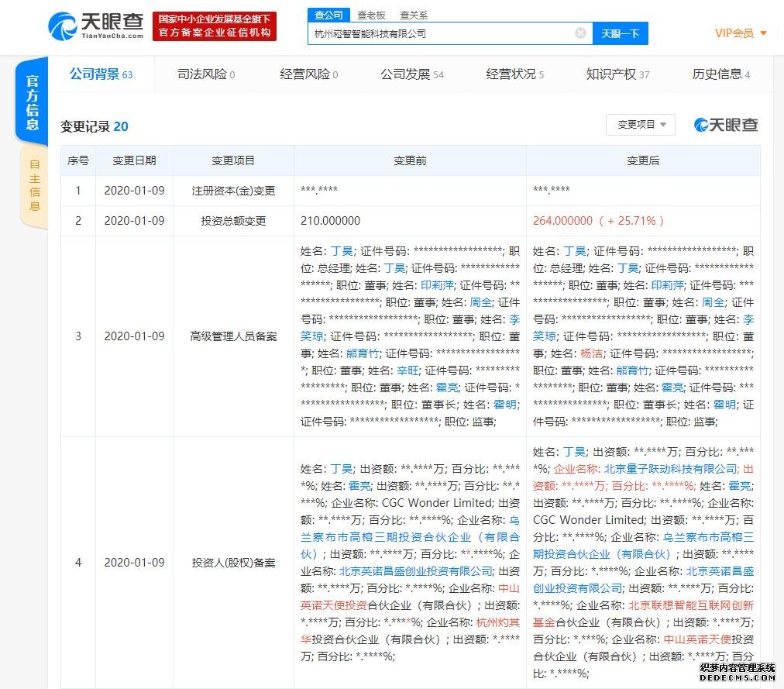Open 熊育竹 link in the 变更后 column

[632, 370]
